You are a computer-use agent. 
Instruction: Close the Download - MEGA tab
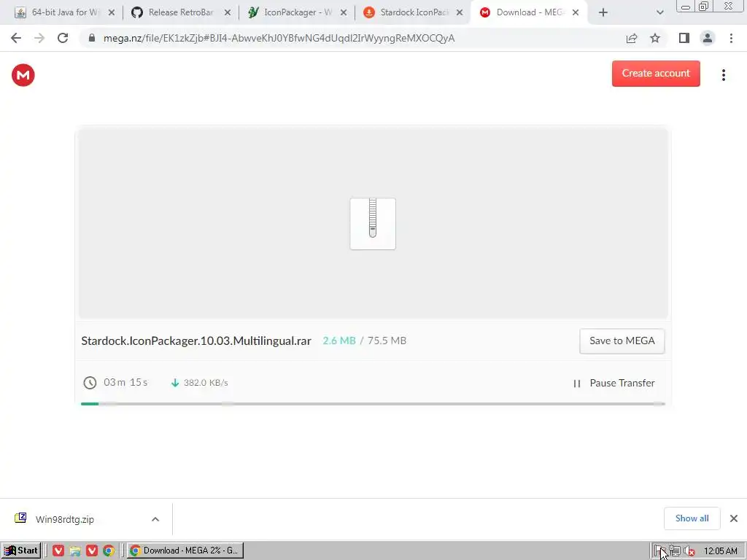[x=576, y=13]
